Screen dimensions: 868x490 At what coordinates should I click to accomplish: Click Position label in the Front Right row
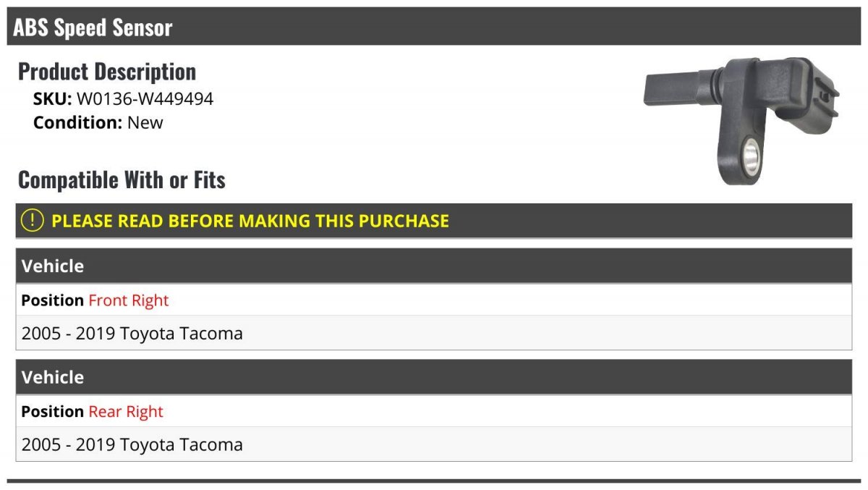tap(53, 300)
